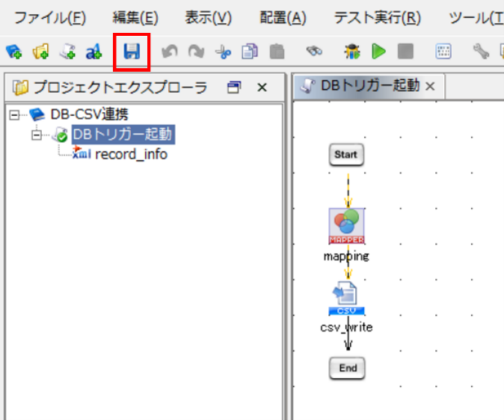Restore the プロジェクトエクスプローラ panel window

click(x=234, y=87)
